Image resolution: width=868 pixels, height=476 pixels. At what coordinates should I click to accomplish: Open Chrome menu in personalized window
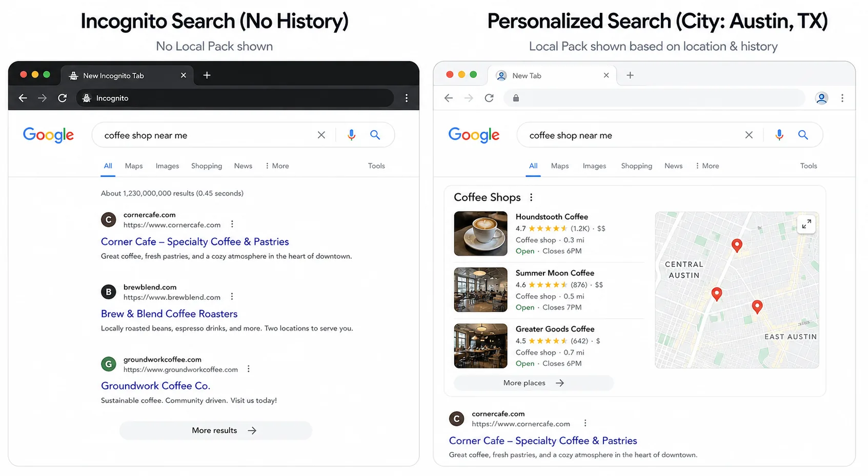pyautogui.click(x=842, y=98)
